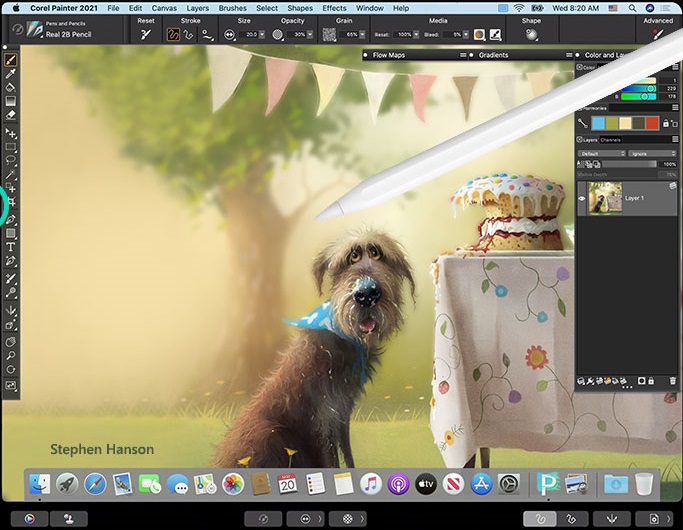Select the Magic Wand tool
This screenshot has width=683, height=530.
pos(10,174)
